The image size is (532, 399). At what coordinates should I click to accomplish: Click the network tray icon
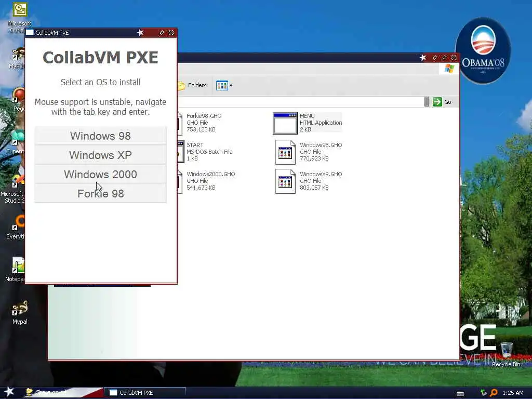[484, 393]
